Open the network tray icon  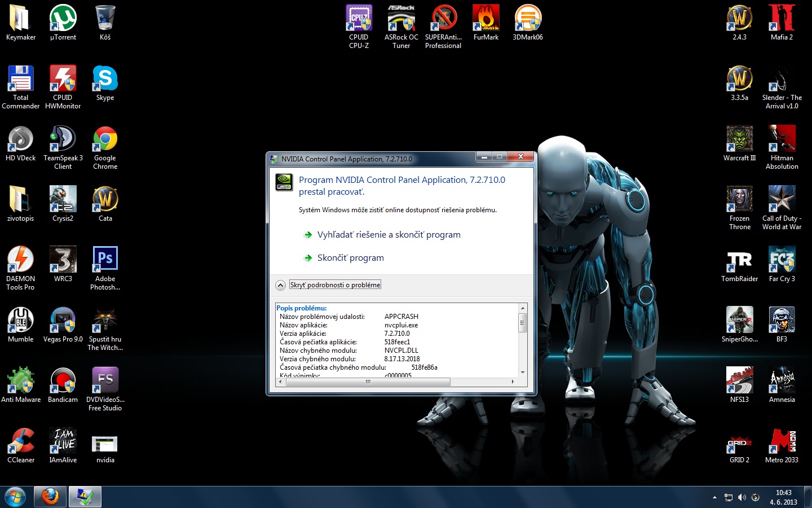coord(729,497)
